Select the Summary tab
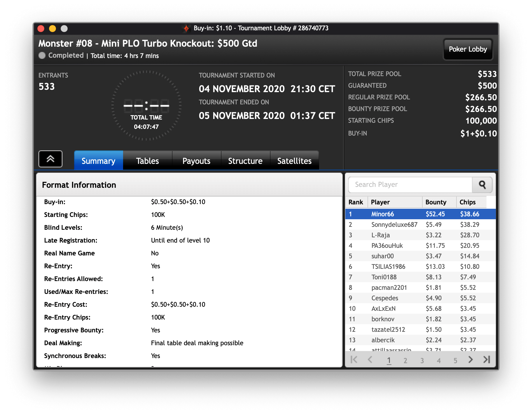The height and width of the screenshot is (414, 532). (x=98, y=161)
